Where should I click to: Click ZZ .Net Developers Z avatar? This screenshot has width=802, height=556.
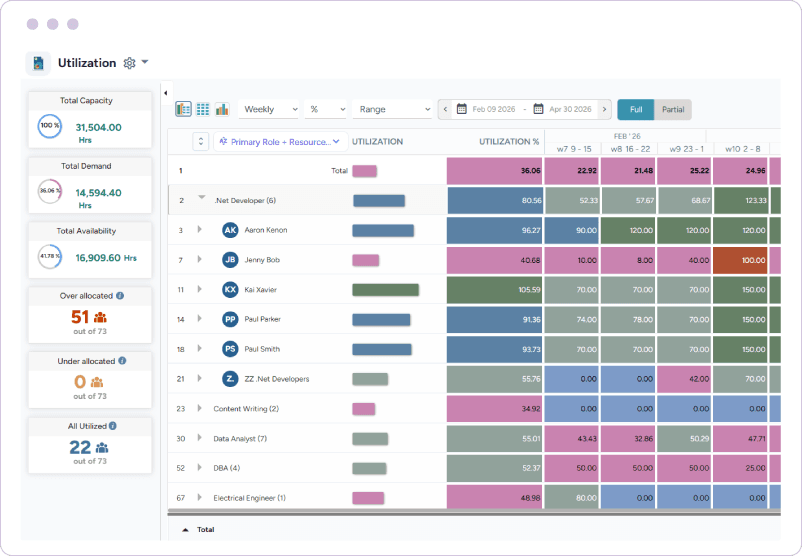[230, 379]
